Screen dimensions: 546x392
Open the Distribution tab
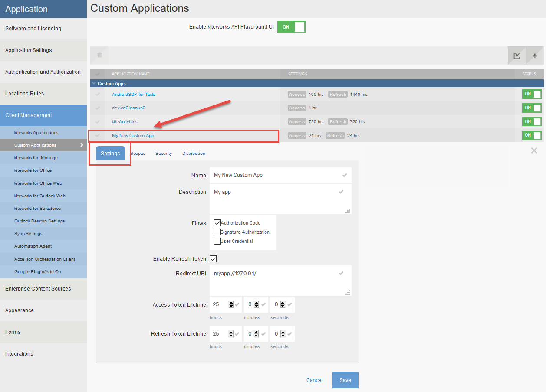(x=194, y=154)
